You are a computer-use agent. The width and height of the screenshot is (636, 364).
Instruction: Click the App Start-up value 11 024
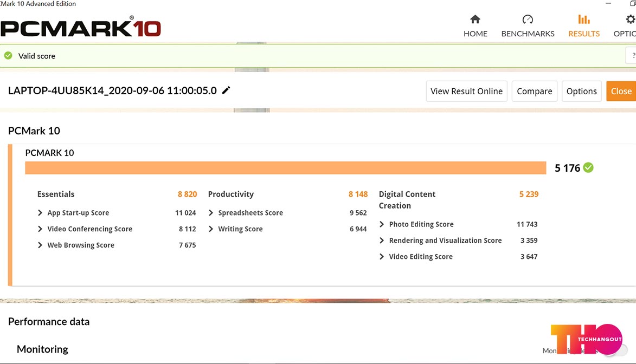click(185, 213)
